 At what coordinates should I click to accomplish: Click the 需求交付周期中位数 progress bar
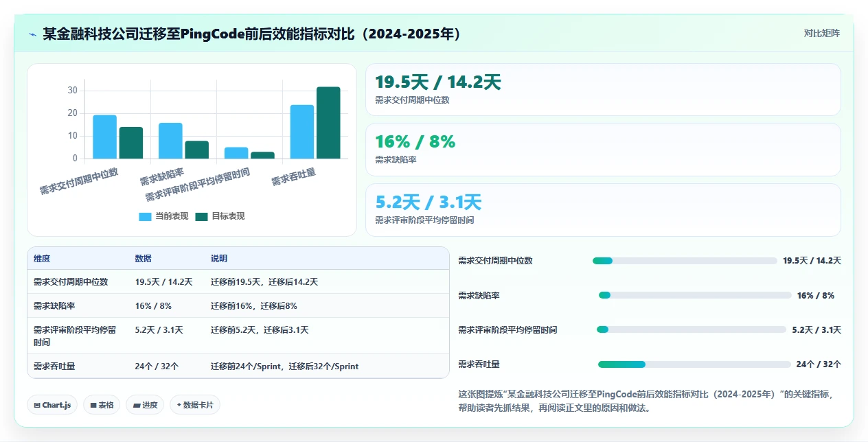685,261
